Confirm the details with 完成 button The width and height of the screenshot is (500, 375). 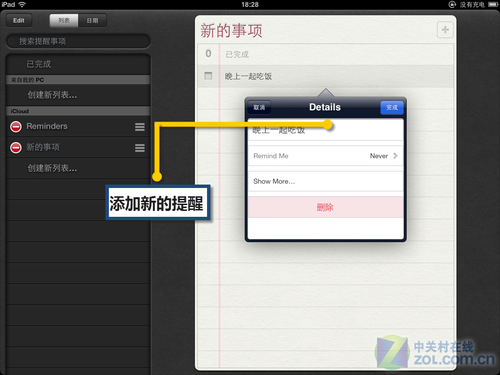tap(392, 107)
